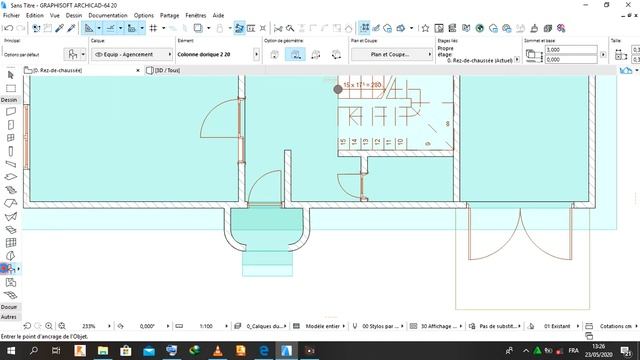Open the Edition menu
Screen dimensions: 640x360
click(35, 16)
